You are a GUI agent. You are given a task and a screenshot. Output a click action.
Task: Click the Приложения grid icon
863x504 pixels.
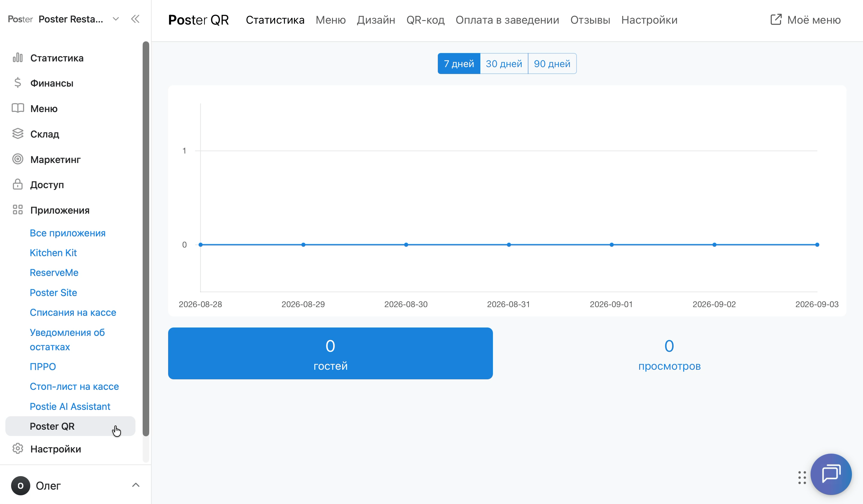pos(18,210)
